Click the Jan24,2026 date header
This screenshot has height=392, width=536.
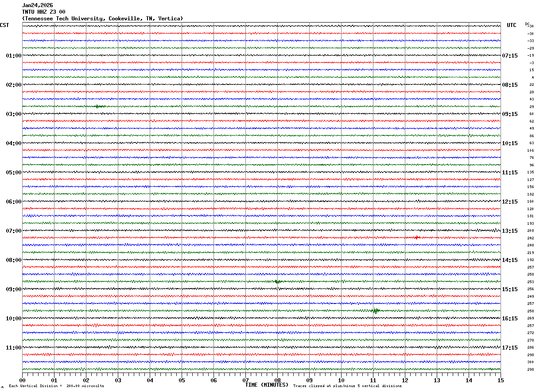(38, 5)
